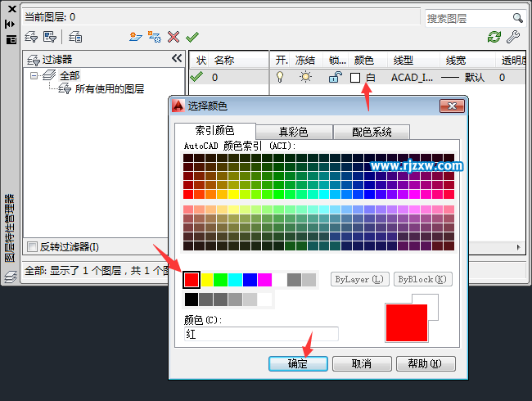Click new layer frozen in viewports icon
The width and height of the screenshot is (532, 401).
coord(155,37)
